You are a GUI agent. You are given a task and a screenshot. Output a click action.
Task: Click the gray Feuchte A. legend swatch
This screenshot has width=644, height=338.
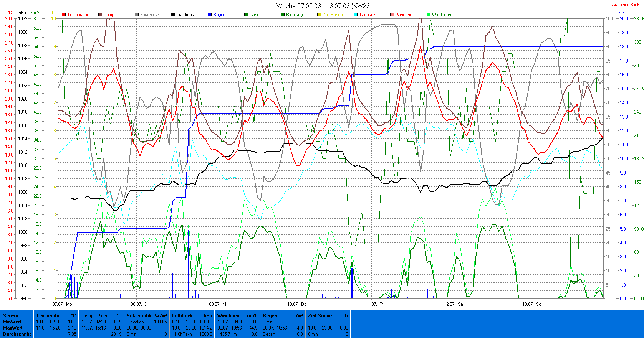coord(137,15)
